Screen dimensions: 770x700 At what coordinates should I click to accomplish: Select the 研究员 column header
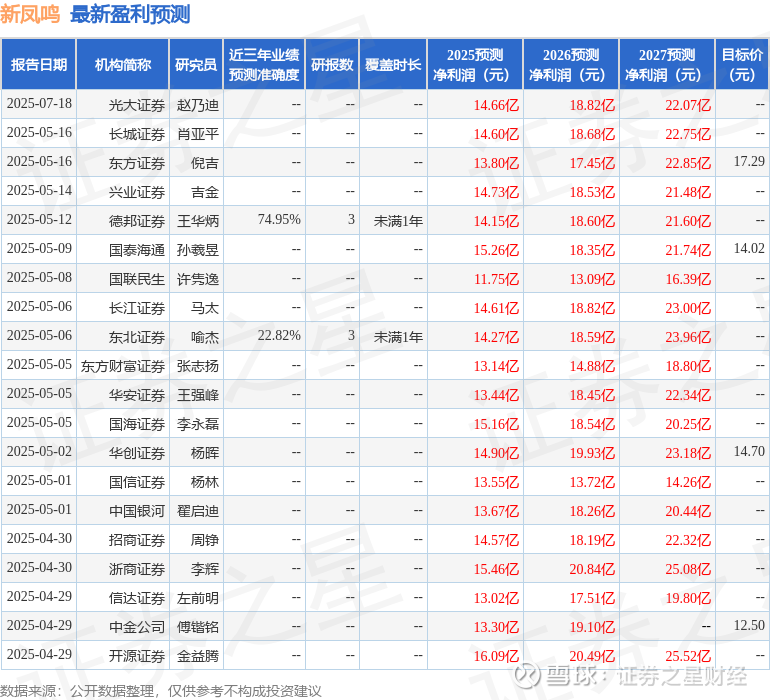tap(196, 64)
